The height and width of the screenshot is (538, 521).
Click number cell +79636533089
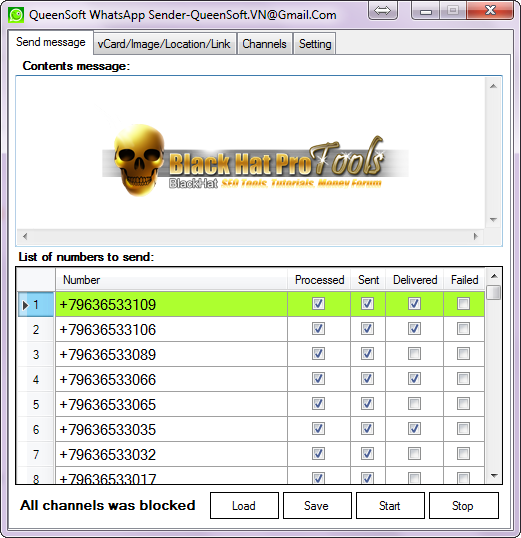point(171,354)
